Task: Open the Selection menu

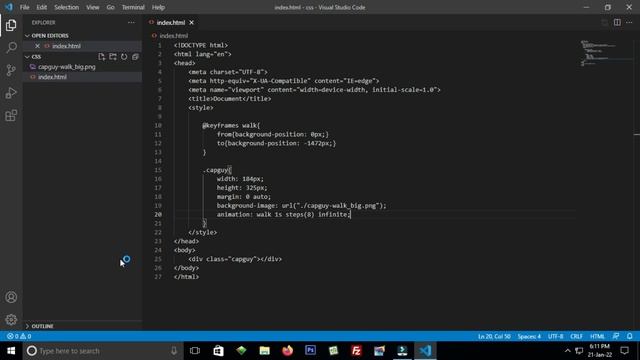Action: 67,7
